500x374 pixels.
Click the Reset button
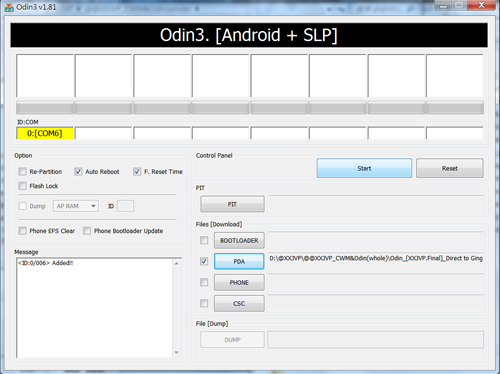tap(450, 168)
